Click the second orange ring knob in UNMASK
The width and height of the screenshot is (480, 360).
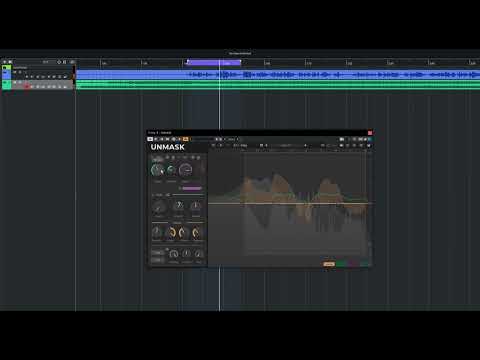[183, 232]
